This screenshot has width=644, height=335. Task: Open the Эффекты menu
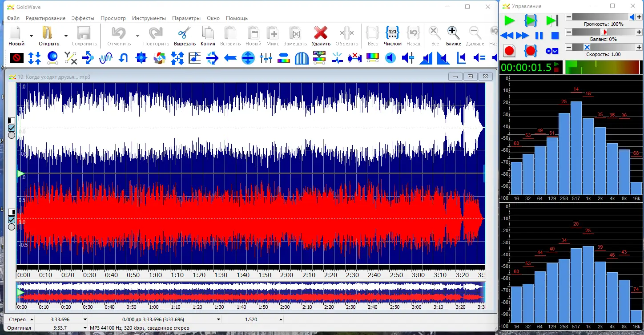(83, 18)
